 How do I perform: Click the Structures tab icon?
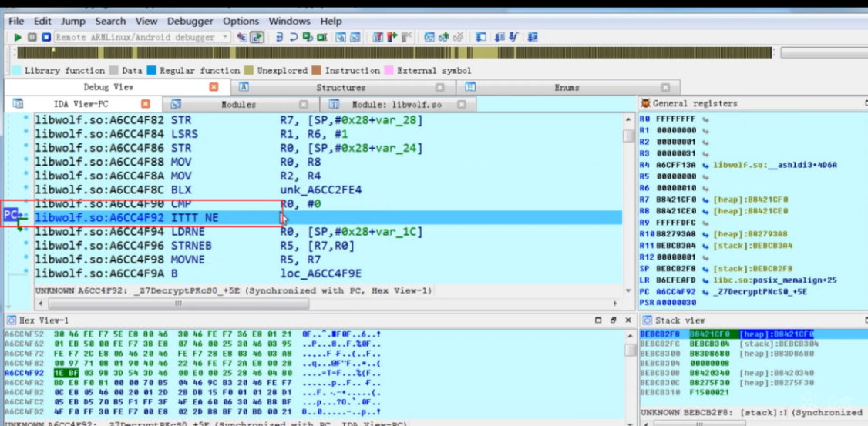click(244, 87)
